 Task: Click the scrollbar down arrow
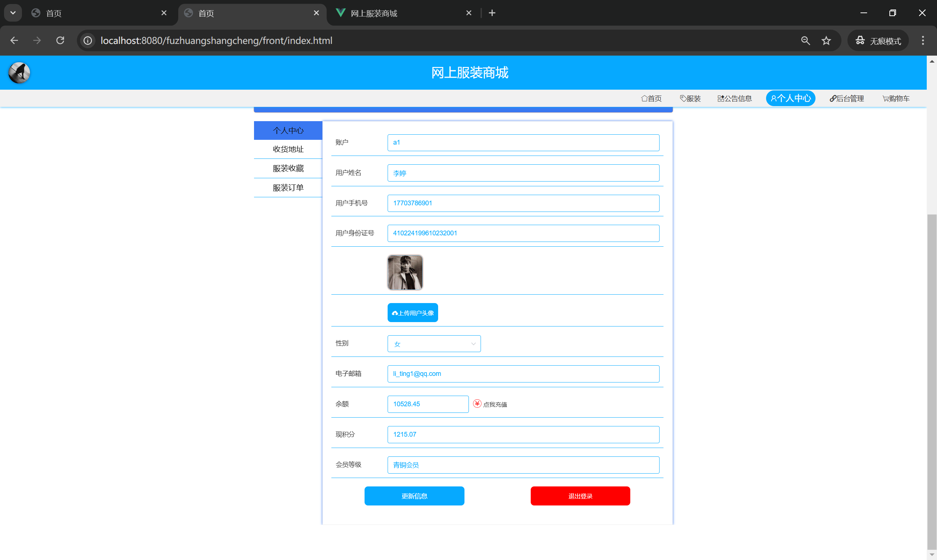pos(932,555)
